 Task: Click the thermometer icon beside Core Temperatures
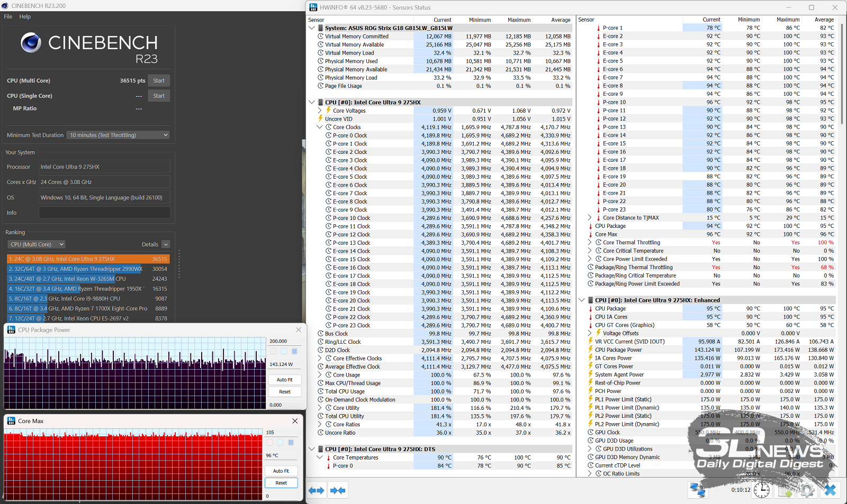(x=328, y=457)
